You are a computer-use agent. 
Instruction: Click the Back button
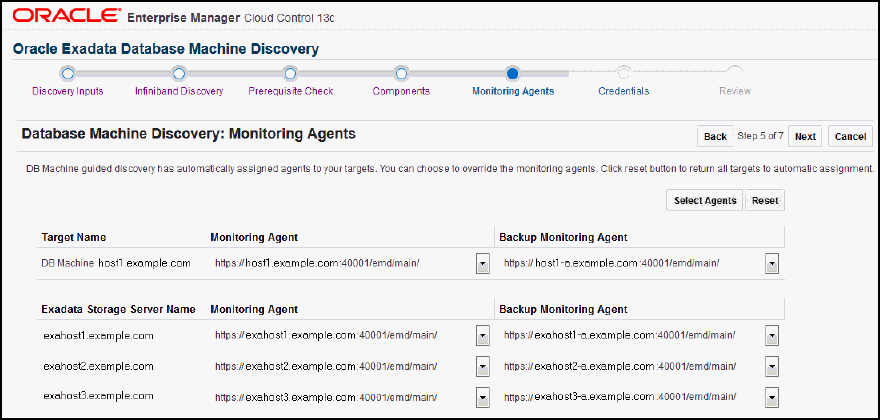click(715, 136)
